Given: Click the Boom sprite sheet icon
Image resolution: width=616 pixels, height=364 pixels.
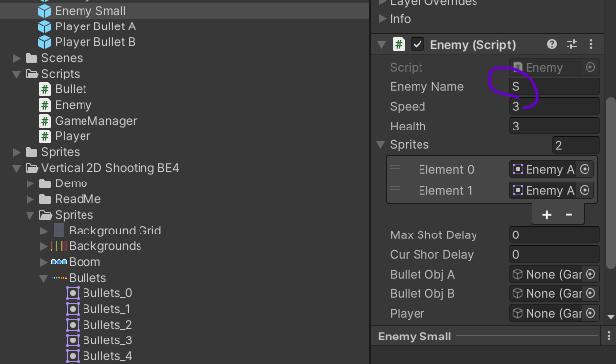Looking at the screenshot, I should click(59, 262).
